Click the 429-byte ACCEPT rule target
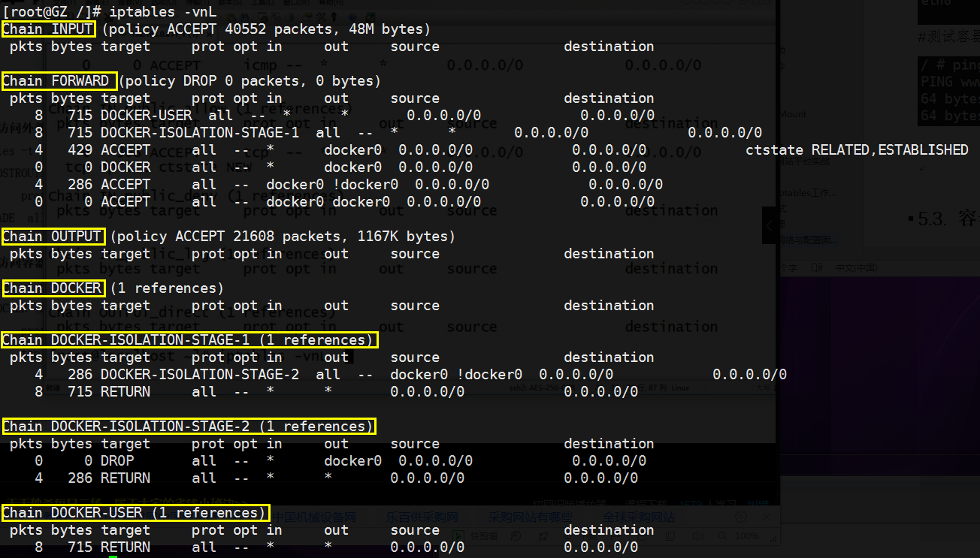Image resolution: width=980 pixels, height=558 pixels. [126, 150]
